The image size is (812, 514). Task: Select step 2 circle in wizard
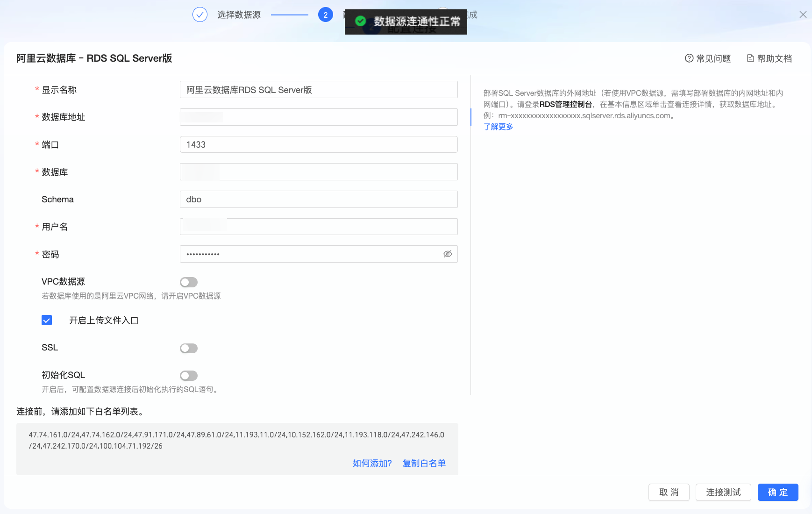point(326,15)
